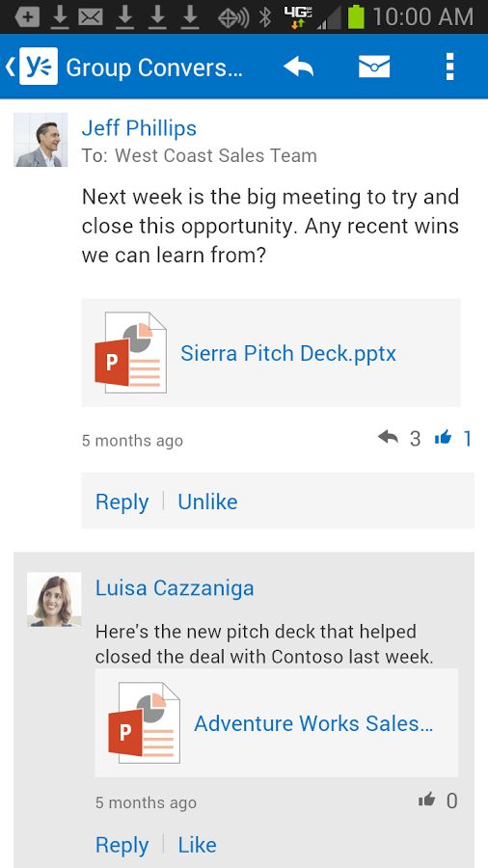Reply to Jeff Phillips' post
488x868 pixels.
[x=122, y=502]
